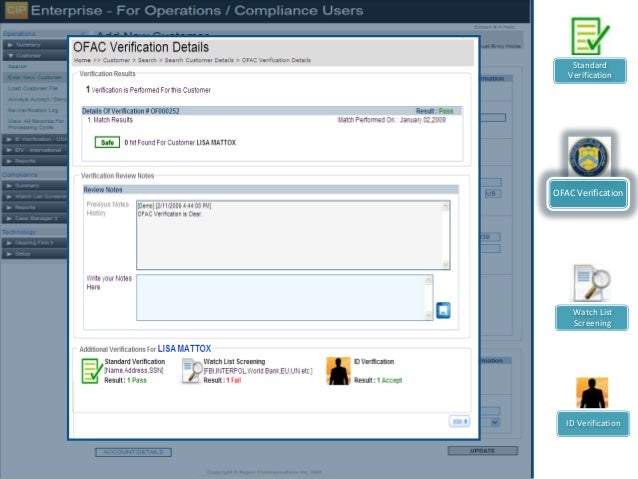Open Watch List Screening button on right
This screenshot has height=479, width=638.
pyautogui.click(x=592, y=317)
